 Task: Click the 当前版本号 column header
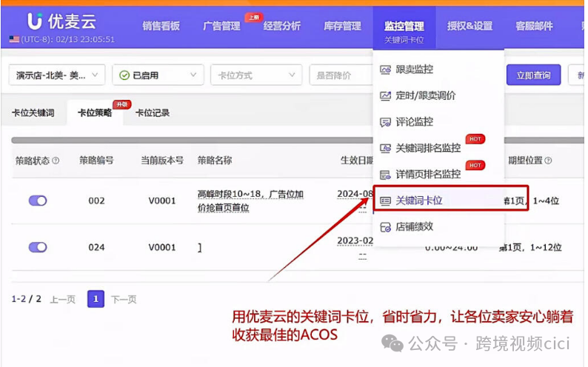pos(162,161)
